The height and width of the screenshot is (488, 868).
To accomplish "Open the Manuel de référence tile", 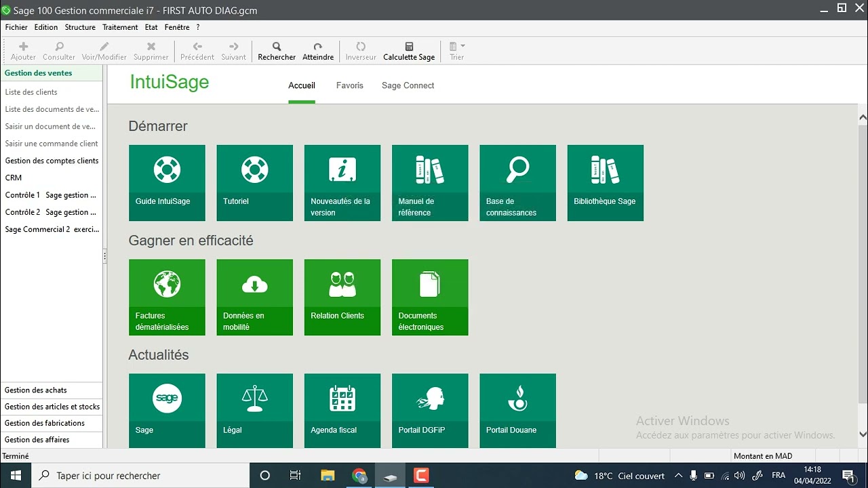I will [x=430, y=183].
